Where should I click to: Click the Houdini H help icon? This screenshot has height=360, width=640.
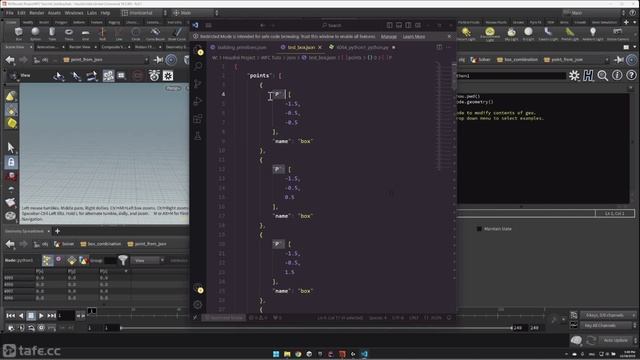(x=588, y=76)
